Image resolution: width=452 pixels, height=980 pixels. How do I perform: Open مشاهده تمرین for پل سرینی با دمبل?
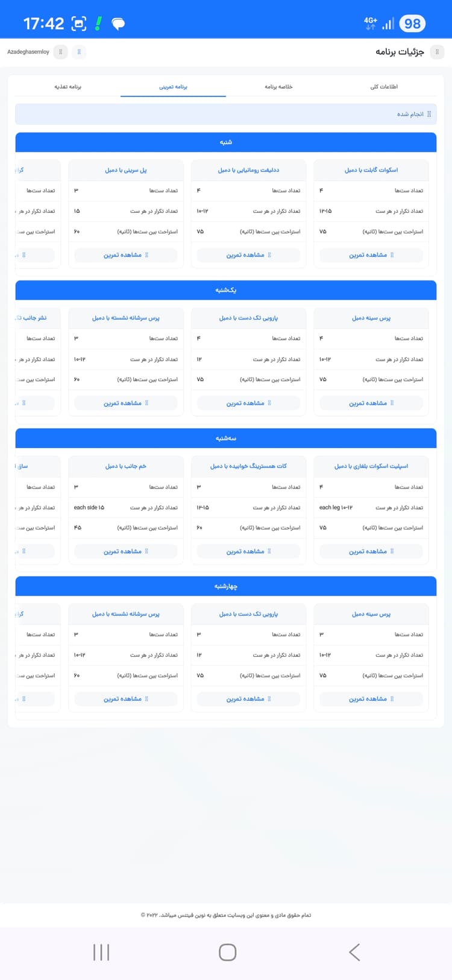pos(126,255)
